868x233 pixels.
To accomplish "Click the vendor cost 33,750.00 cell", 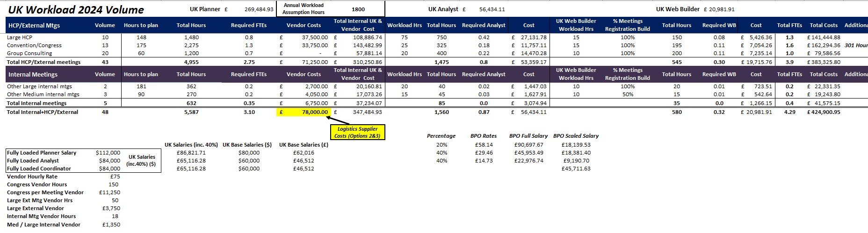I will tap(315, 45).
